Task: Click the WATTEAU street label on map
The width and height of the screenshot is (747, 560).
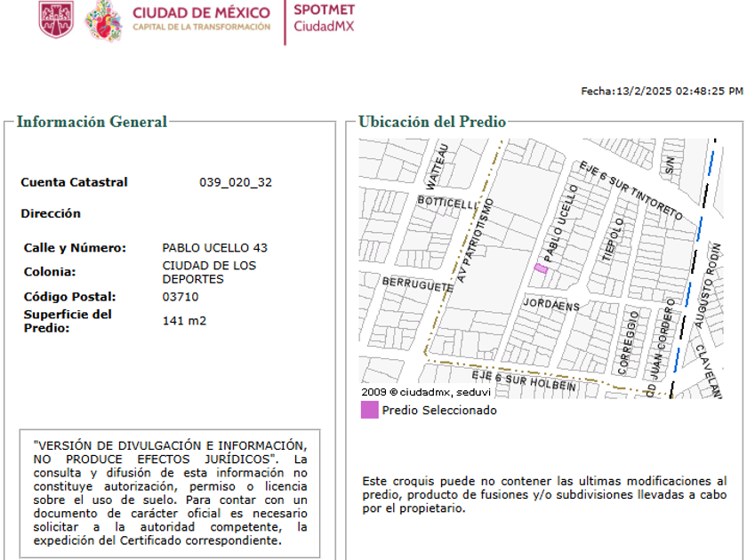Action: (x=438, y=167)
